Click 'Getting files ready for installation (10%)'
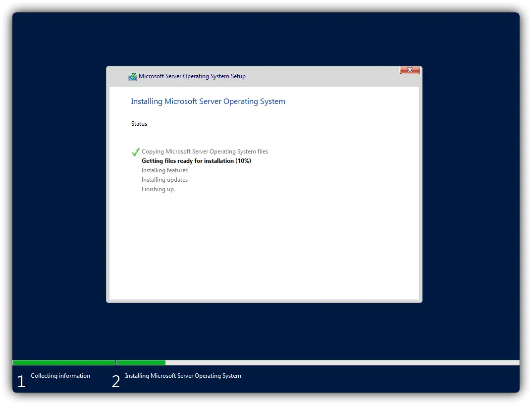This screenshot has height=405, width=532. (x=196, y=161)
